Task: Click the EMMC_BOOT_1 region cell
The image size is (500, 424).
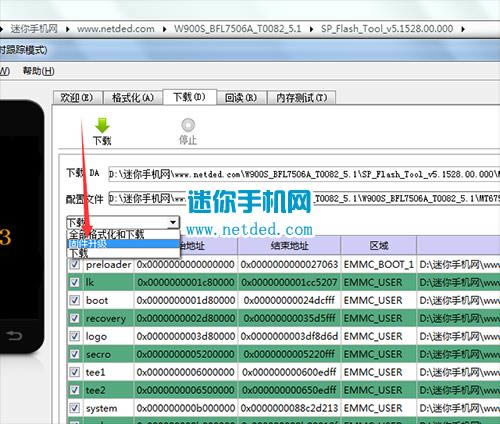Action: click(x=379, y=265)
